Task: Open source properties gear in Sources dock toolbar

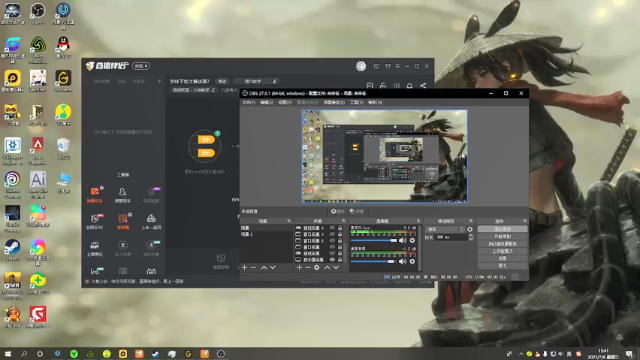Action: [316, 268]
